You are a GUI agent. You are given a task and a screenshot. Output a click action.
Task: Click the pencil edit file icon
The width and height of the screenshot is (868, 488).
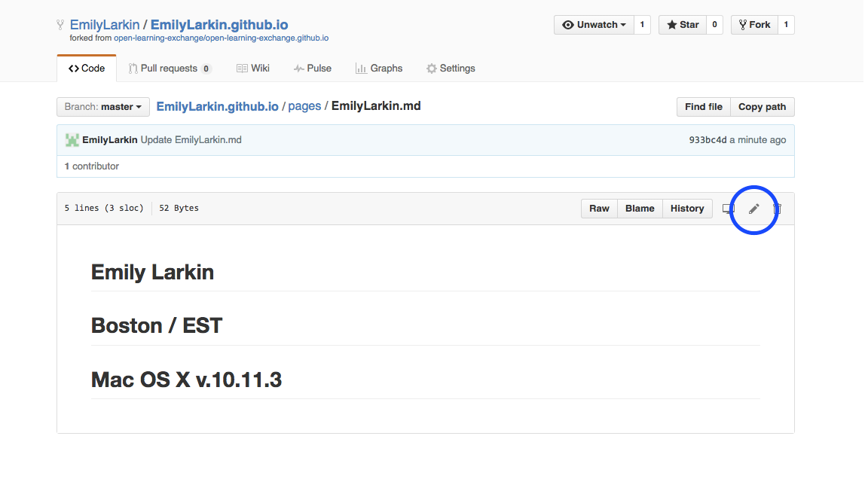753,209
